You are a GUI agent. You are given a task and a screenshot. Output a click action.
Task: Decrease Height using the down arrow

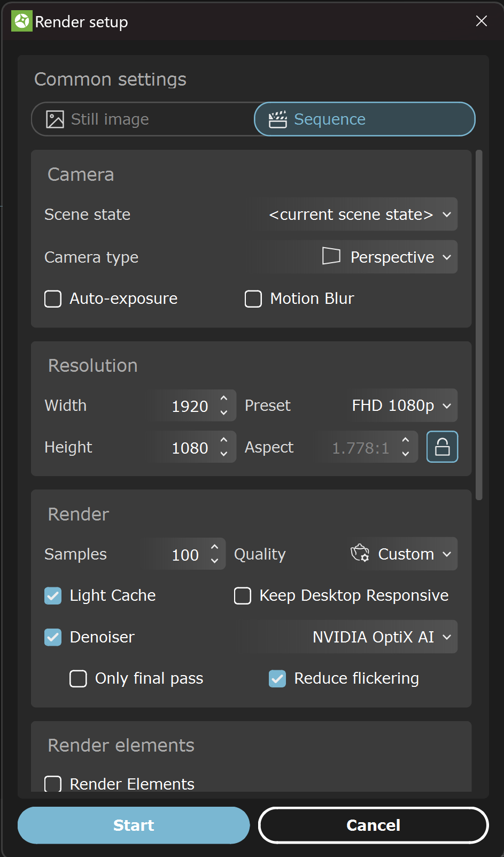pyautogui.click(x=224, y=454)
